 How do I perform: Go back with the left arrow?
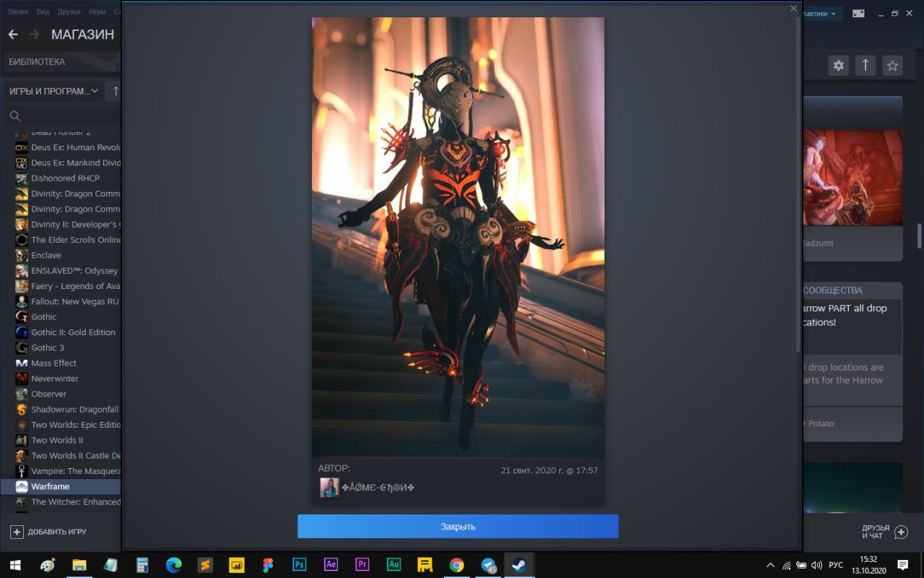point(13,35)
